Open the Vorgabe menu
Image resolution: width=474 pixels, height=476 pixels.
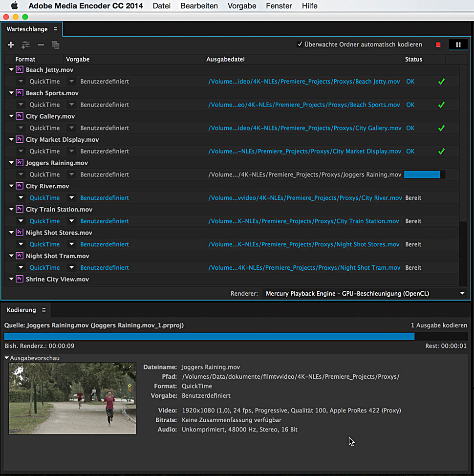(x=242, y=6)
